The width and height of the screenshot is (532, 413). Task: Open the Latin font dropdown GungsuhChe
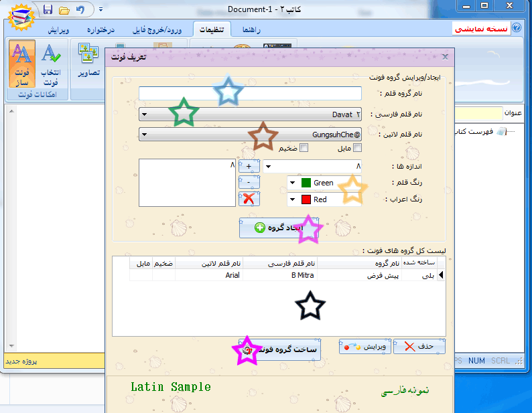[250, 135]
